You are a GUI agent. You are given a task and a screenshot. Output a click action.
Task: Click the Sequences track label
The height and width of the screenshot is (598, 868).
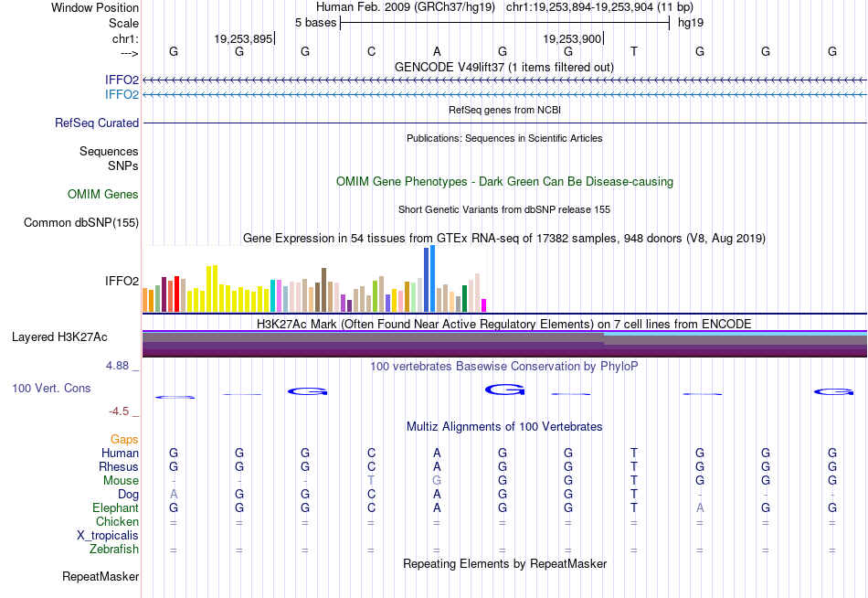point(109,151)
